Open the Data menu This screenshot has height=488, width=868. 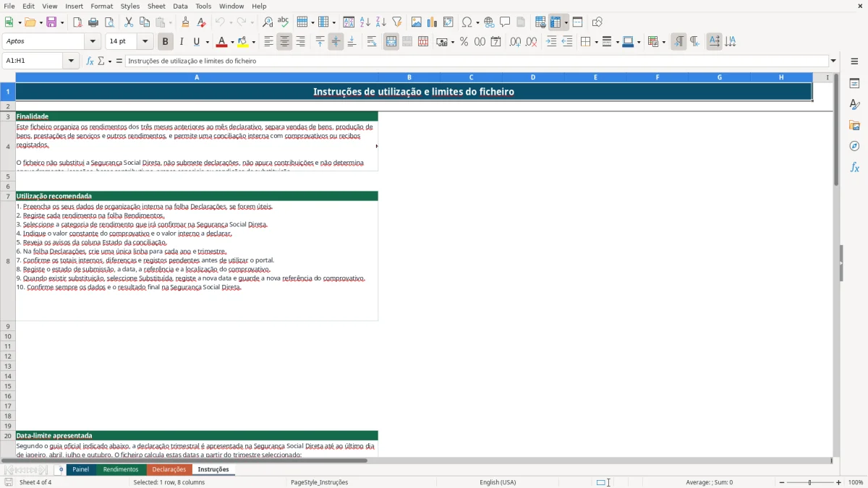[x=180, y=6]
